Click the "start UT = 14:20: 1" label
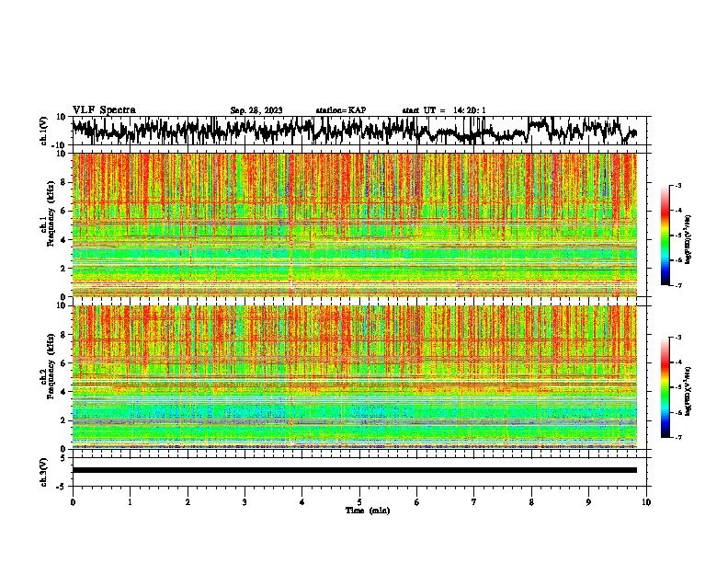Image resolution: width=728 pixels, height=563 pixels. pyautogui.click(x=444, y=110)
